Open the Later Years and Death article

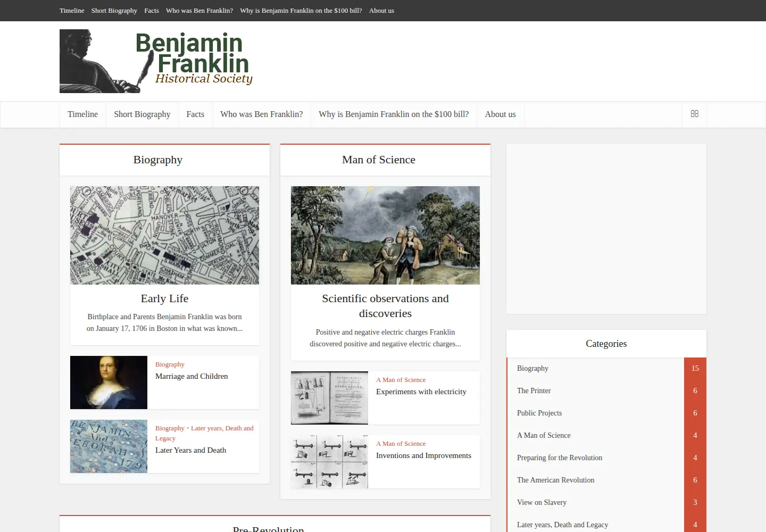190,450
